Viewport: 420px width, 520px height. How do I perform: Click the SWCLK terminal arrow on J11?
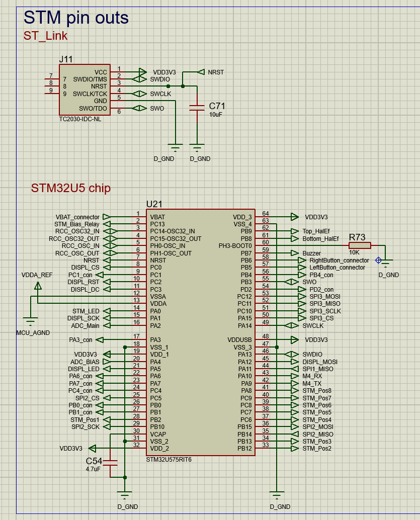click(140, 94)
